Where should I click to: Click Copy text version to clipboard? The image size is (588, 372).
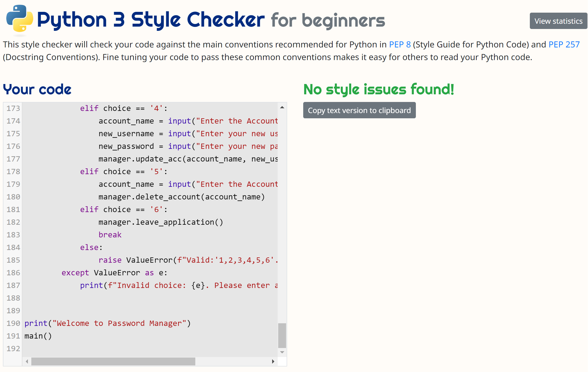click(359, 110)
